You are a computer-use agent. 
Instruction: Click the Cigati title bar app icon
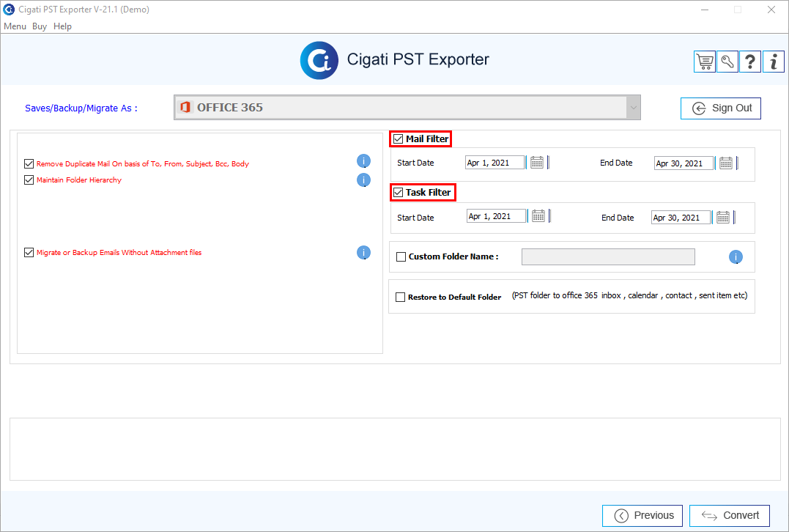point(9,10)
